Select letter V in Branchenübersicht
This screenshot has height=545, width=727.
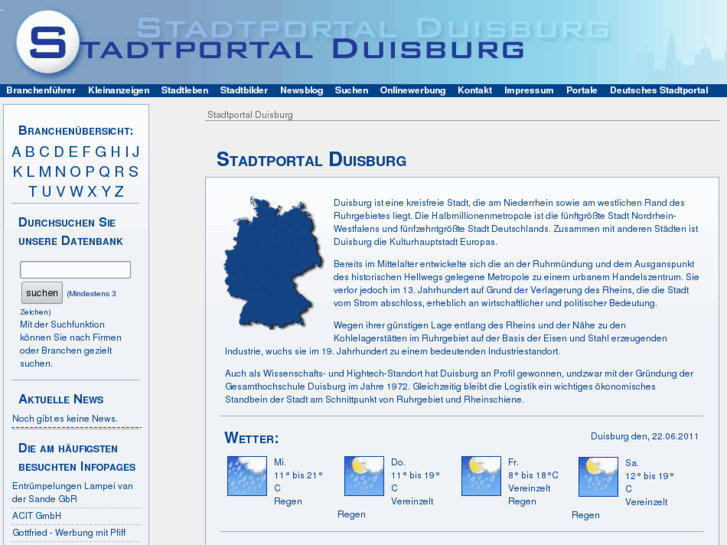(61, 192)
